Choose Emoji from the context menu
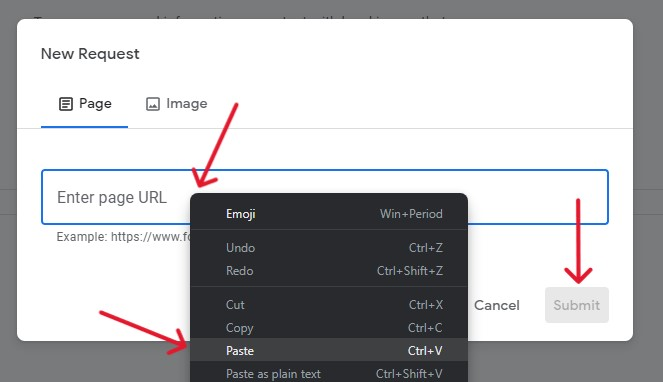 coord(329,214)
